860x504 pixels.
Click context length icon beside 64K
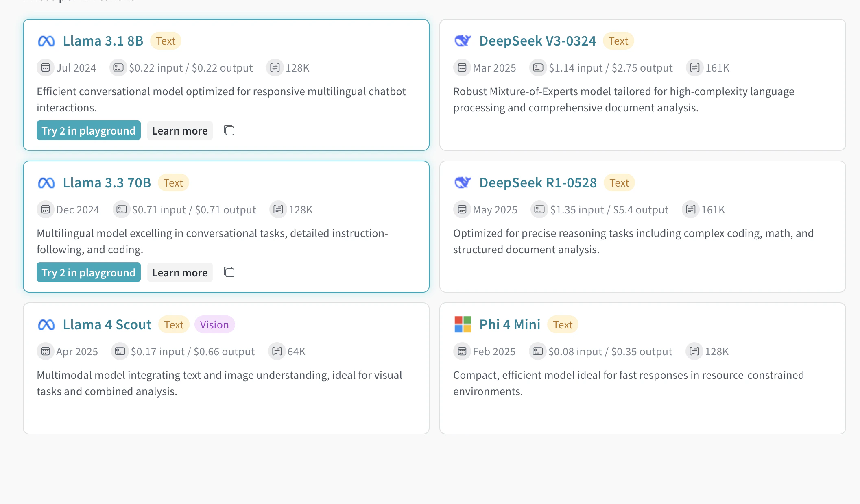[x=277, y=352]
